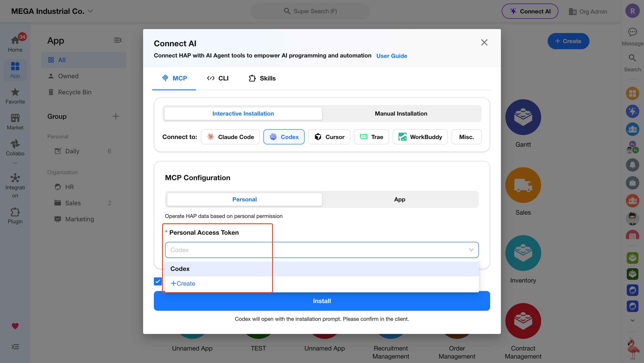Select App MCP configuration
Image resolution: width=644 pixels, height=363 pixels.
click(x=400, y=199)
